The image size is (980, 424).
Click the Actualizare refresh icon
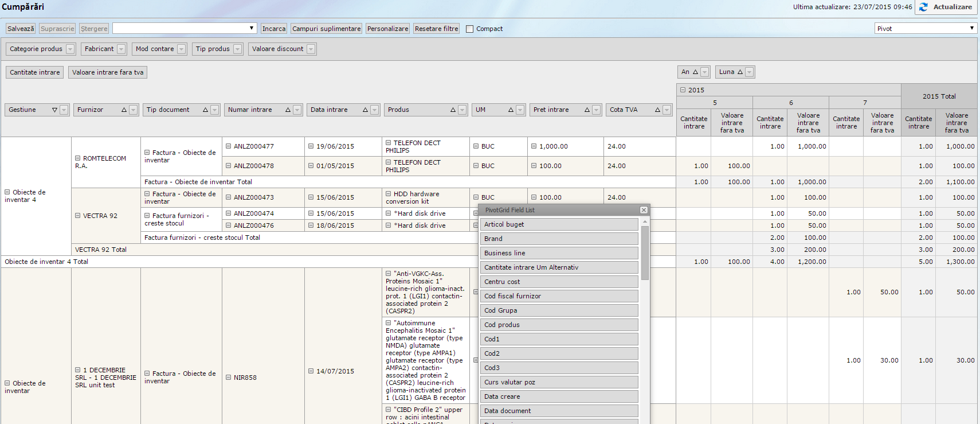[x=923, y=7]
